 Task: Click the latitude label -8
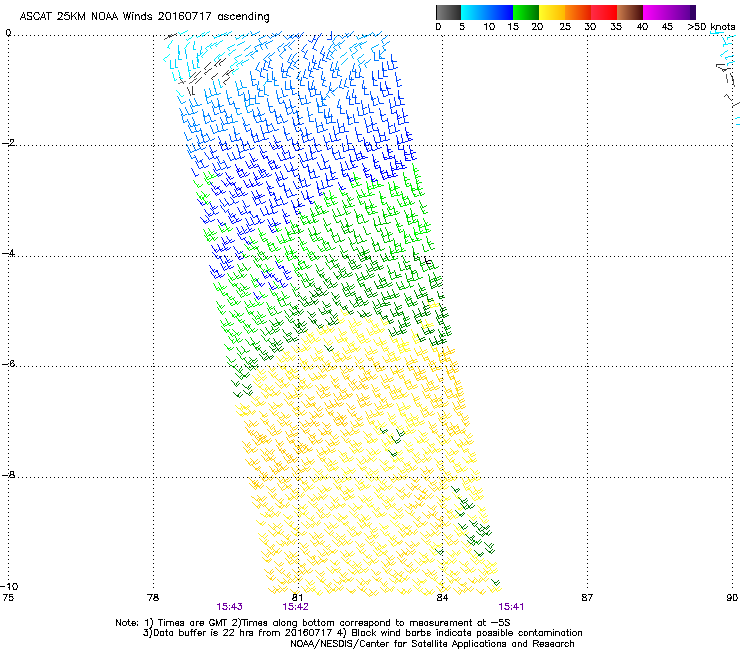pyautogui.click(x=8, y=475)
